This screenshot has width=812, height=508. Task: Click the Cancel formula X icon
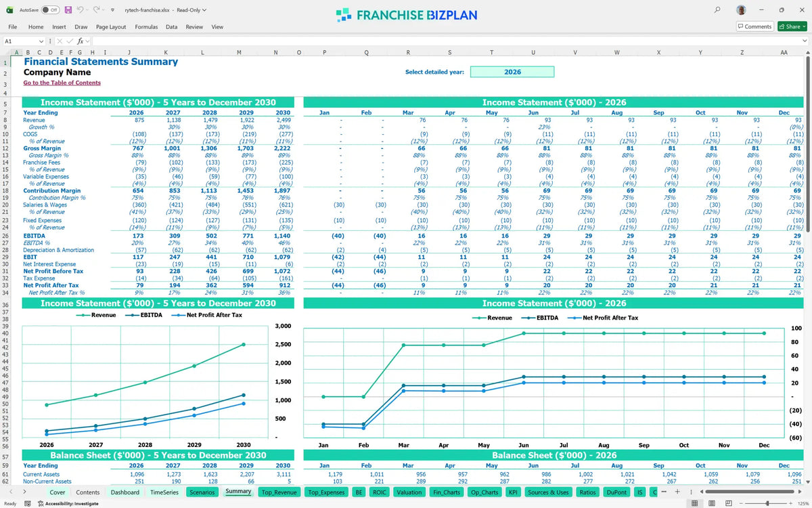pyautogui.click(x=59, y=41)
